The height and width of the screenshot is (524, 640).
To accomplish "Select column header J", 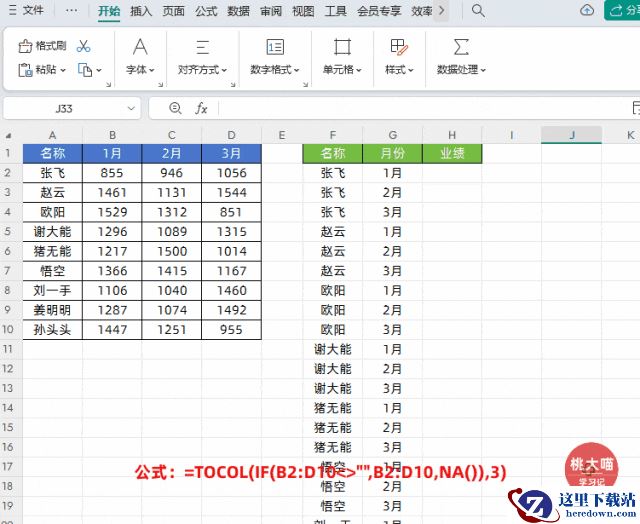I will 571,134.
